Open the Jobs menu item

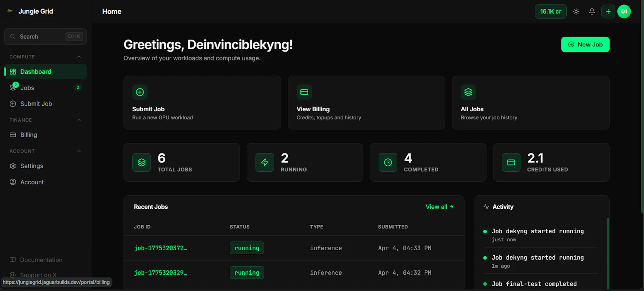[x=45, y=87]
